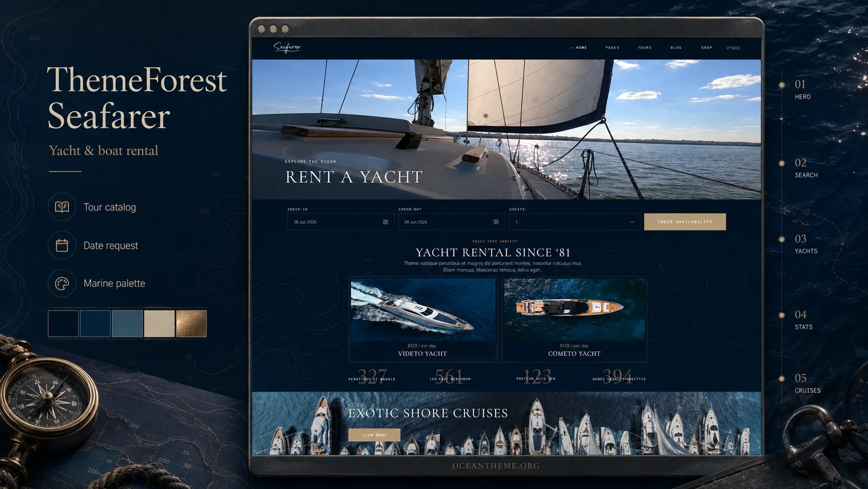Click the Date request calendar icon
Viewport: 868px width, 489px height.
point(62,245)
